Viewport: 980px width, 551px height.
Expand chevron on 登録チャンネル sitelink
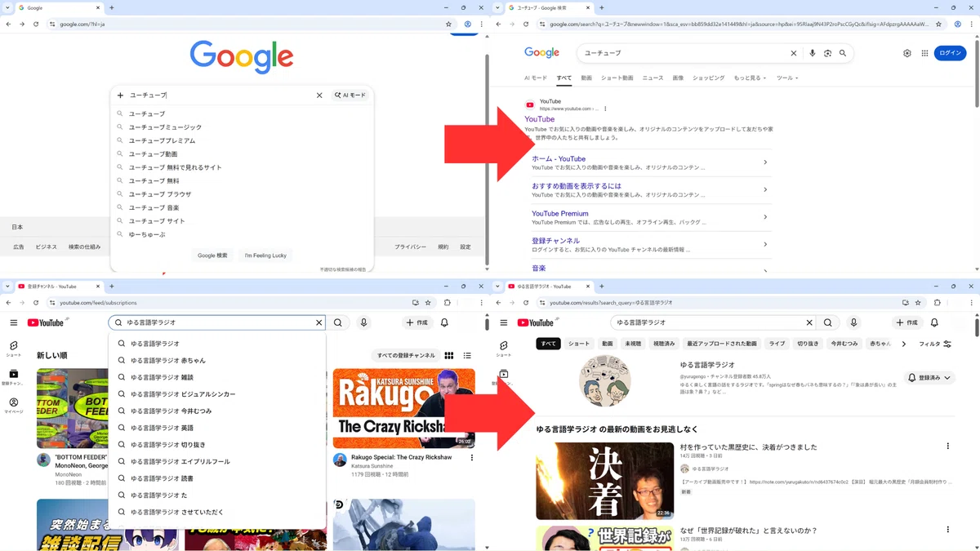[x=765, y=244]
